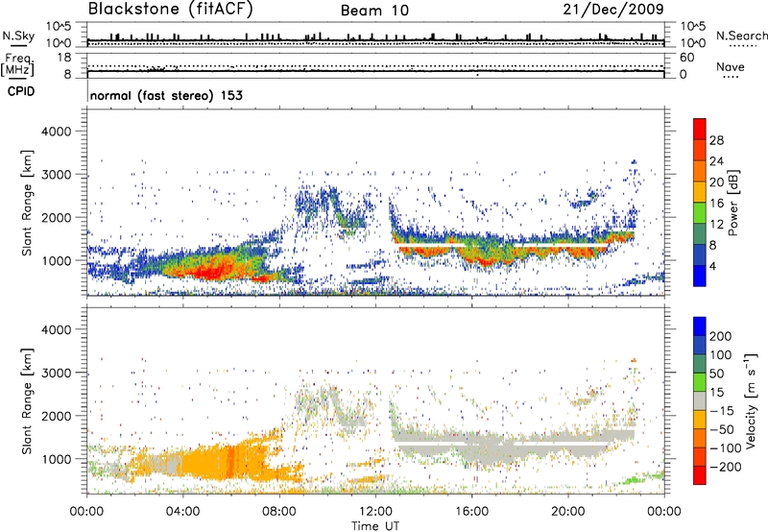The image size is (768, 532).
Task: Click the "4000" tick of the power panel
Action: [56, 132]
